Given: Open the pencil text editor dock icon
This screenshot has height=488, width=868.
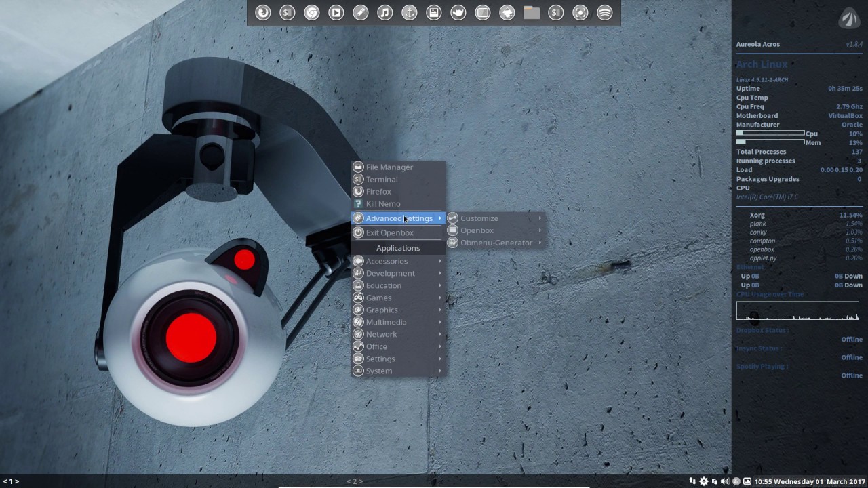Looking at the screenshot, I should point(360,12).
